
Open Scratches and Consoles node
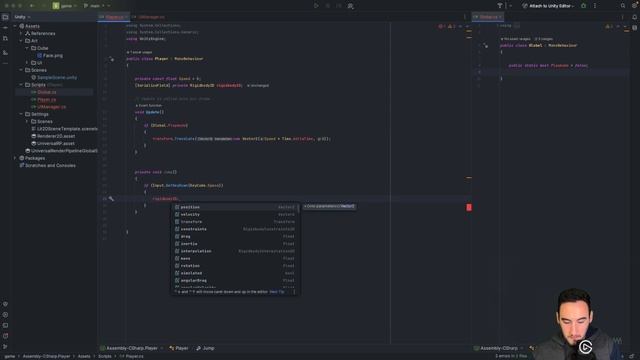tap(47, 166)
